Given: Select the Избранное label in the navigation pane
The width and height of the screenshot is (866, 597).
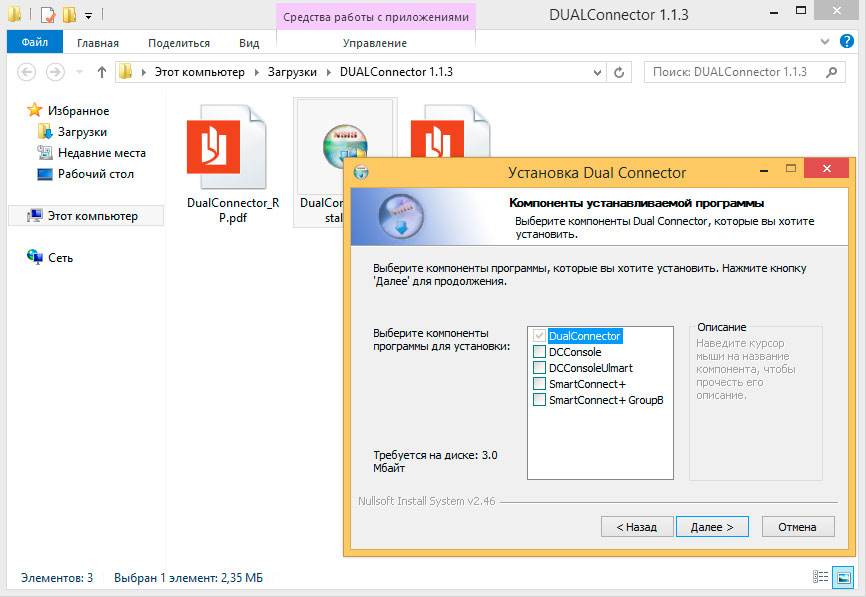Looking at the screenshot, I should pyautogui.click(x=78, y=111).
